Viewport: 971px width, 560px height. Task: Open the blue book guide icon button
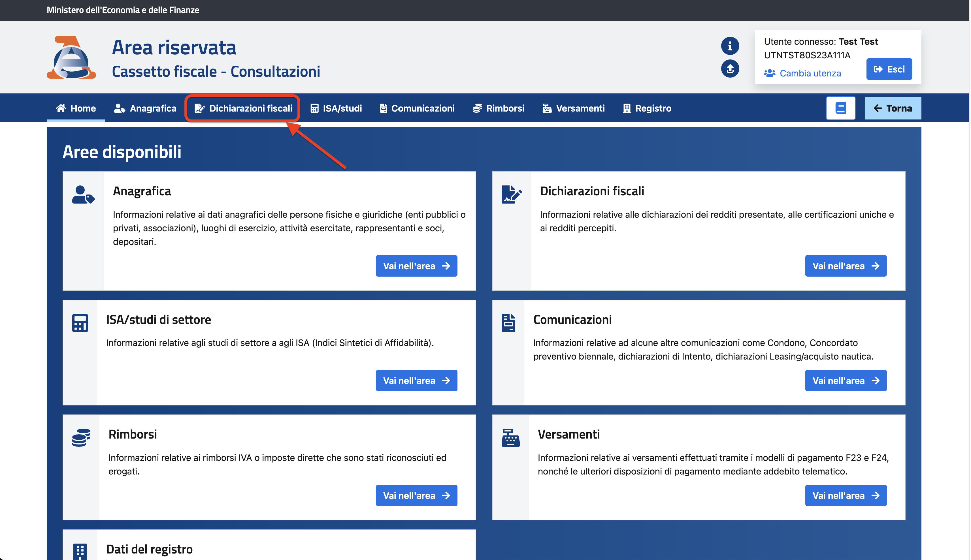(x=841, y=108)
